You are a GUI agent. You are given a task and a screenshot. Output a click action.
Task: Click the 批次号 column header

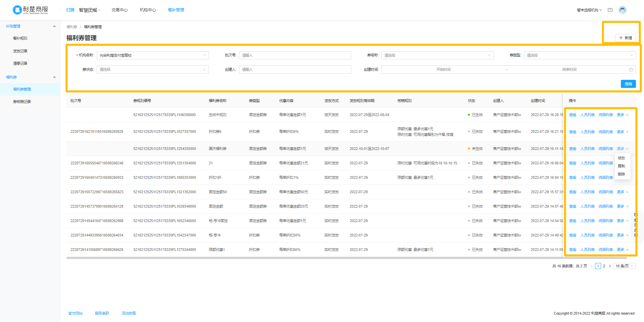76,101
